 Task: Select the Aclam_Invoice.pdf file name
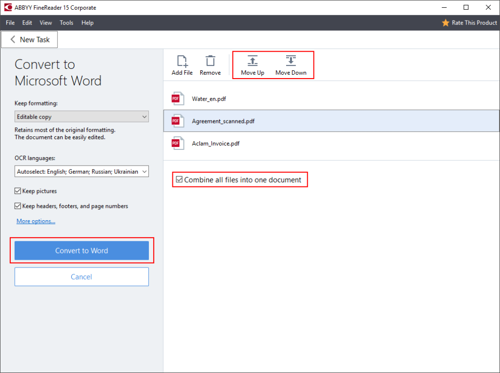click(x=215, y=143)
